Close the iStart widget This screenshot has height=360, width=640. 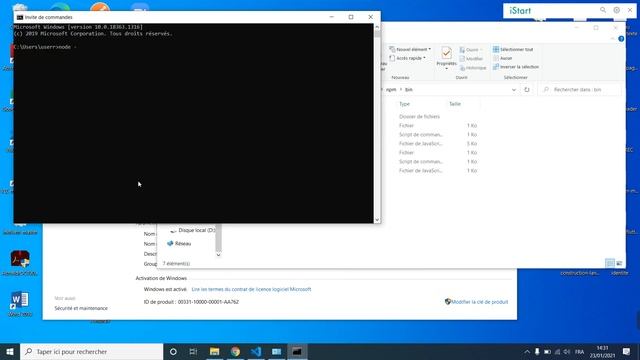click(630, 10)
